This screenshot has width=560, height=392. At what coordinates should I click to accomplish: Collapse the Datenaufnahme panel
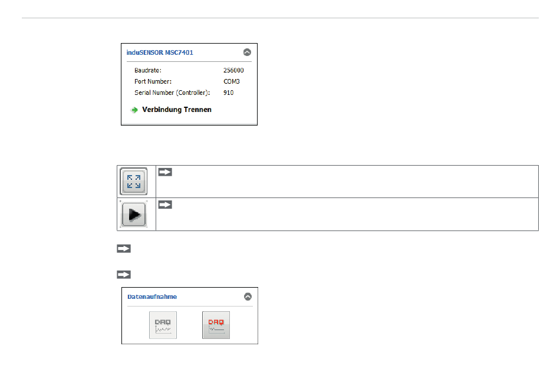(248, 297)
